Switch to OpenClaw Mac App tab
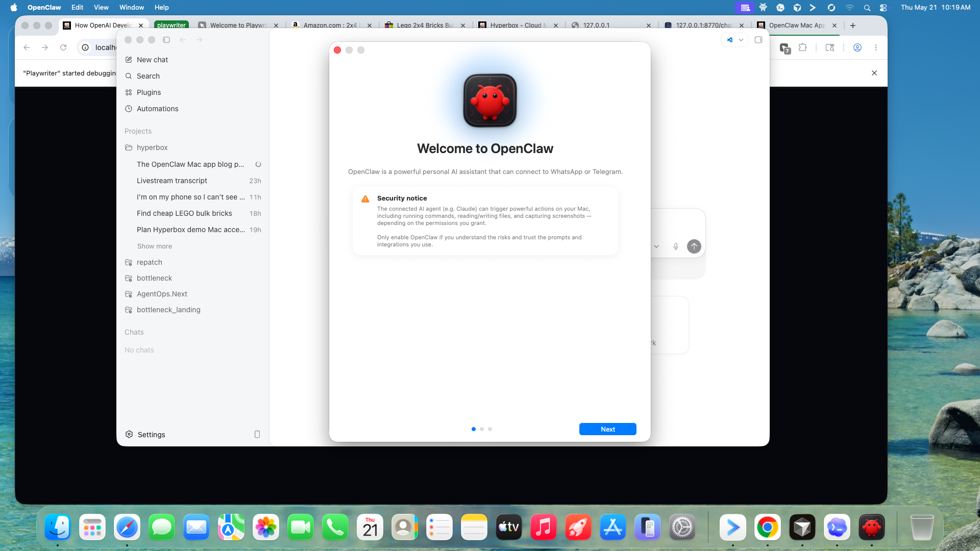The image size is (980, 551). coord(797,26)
